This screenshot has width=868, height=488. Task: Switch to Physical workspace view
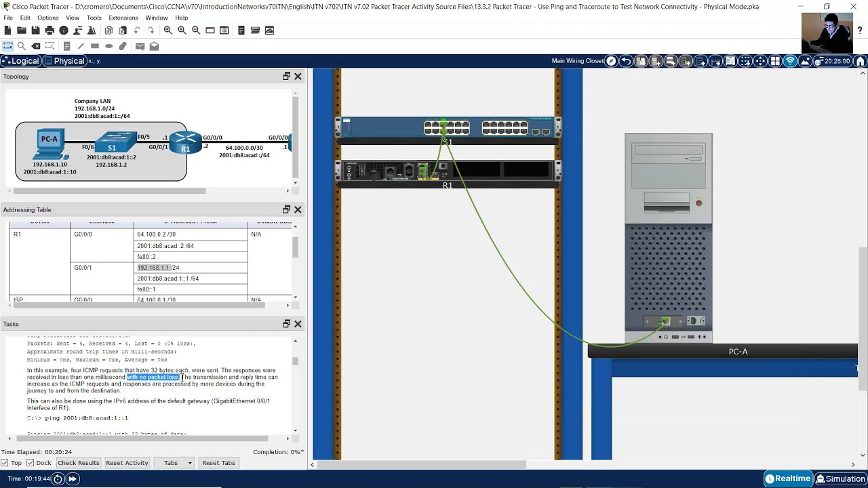point(65,61)
